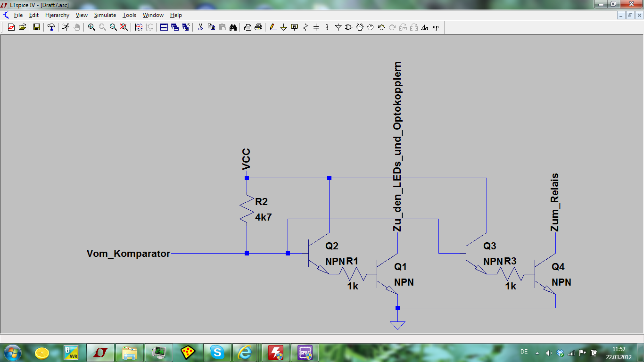Open the Component gate-symbol picker
Viewport: 644px width, 362px height.
click(x=349, y=27)
